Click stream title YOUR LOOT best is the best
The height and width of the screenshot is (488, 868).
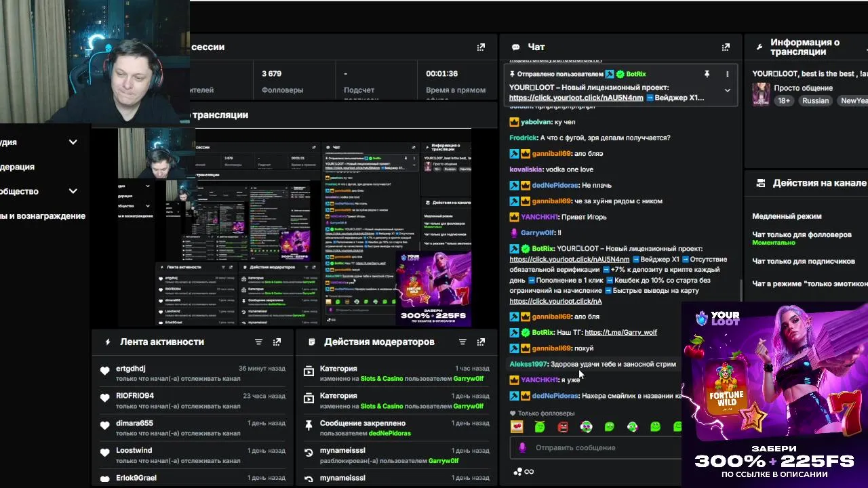tap(810, 73)
